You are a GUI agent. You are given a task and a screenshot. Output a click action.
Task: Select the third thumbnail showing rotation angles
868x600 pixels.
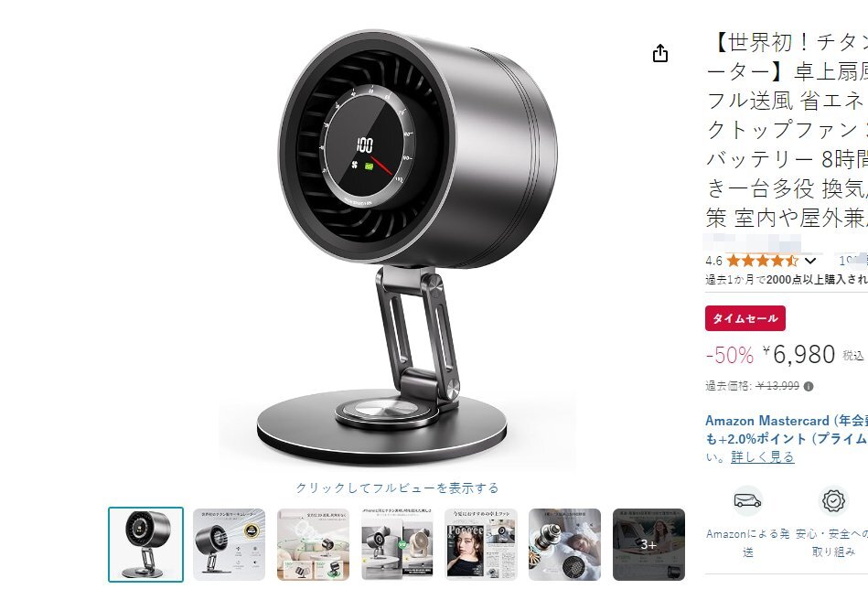(314, 544)
